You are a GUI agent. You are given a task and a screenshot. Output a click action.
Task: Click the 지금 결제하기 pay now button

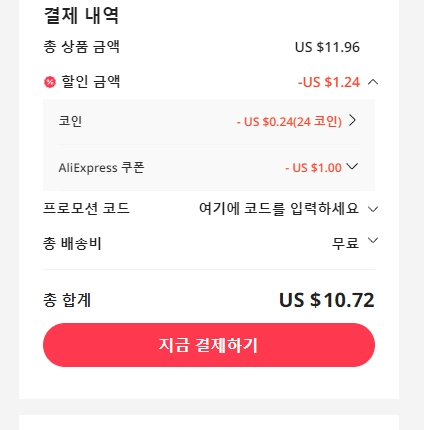point(209,345)
